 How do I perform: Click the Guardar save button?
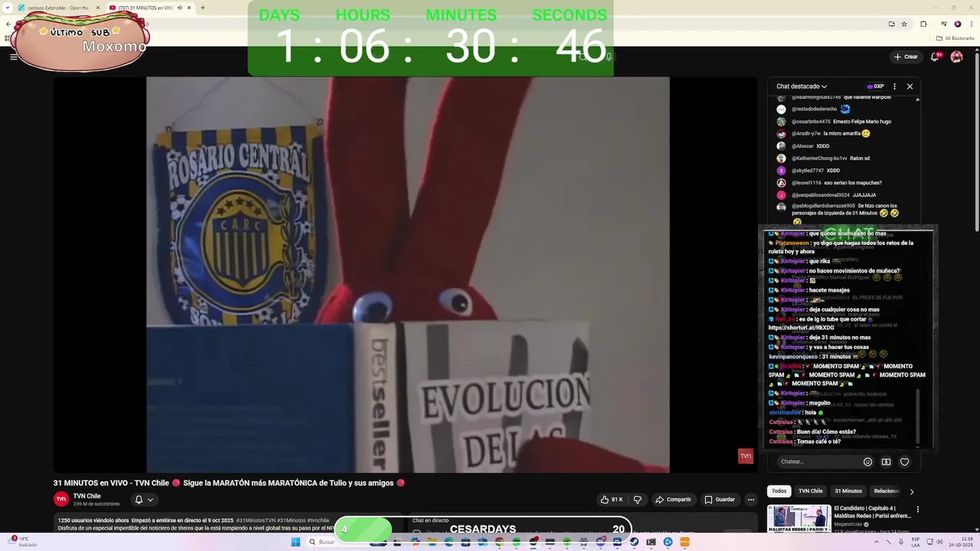tap(720, 500)
